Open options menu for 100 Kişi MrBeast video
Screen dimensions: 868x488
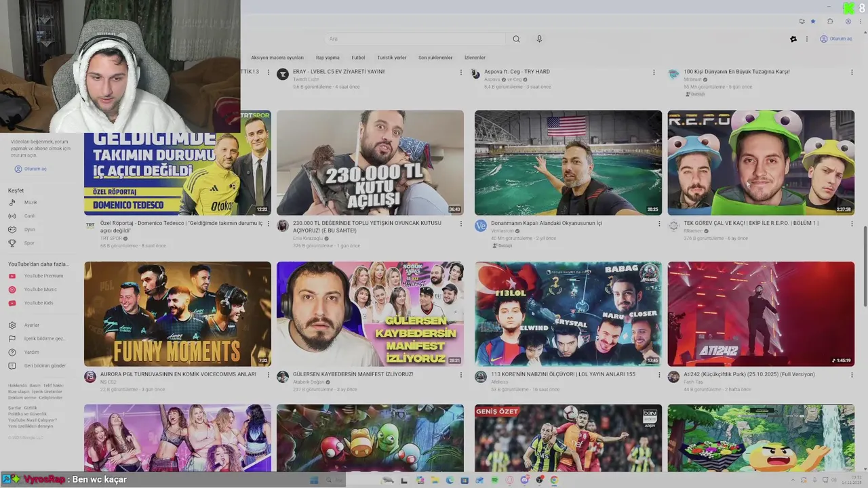coord(852,72)
